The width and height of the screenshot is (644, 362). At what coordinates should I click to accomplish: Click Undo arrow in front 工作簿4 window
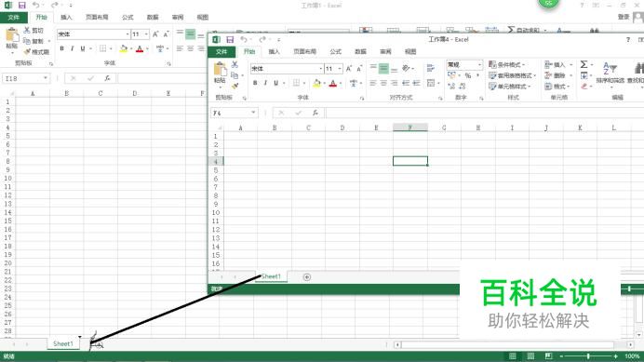pos(244,39)
